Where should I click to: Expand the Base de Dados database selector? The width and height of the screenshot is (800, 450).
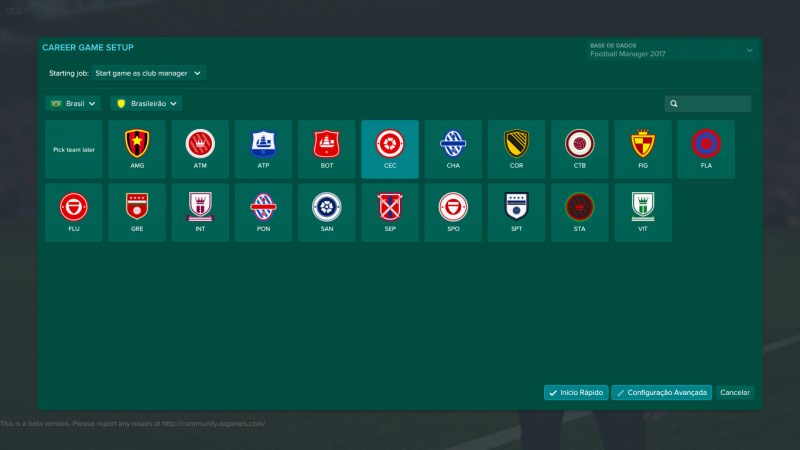click(x=671, y=50)
